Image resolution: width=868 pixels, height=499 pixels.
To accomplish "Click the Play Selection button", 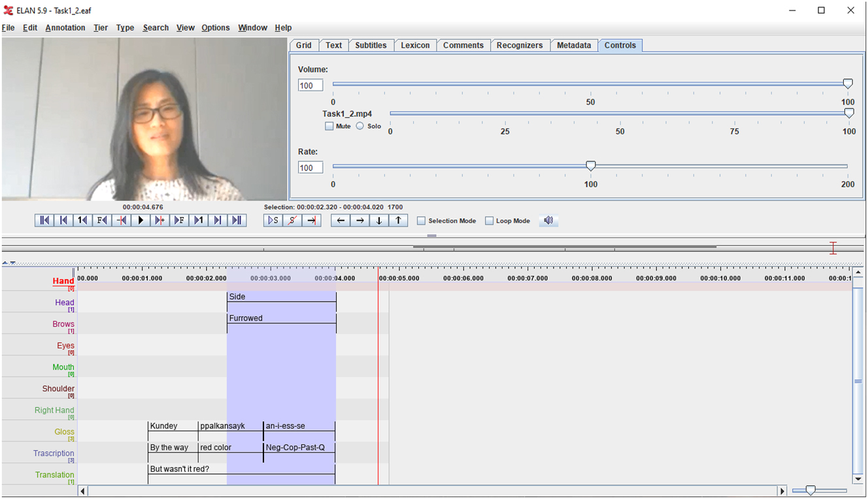I will point(273,221).
